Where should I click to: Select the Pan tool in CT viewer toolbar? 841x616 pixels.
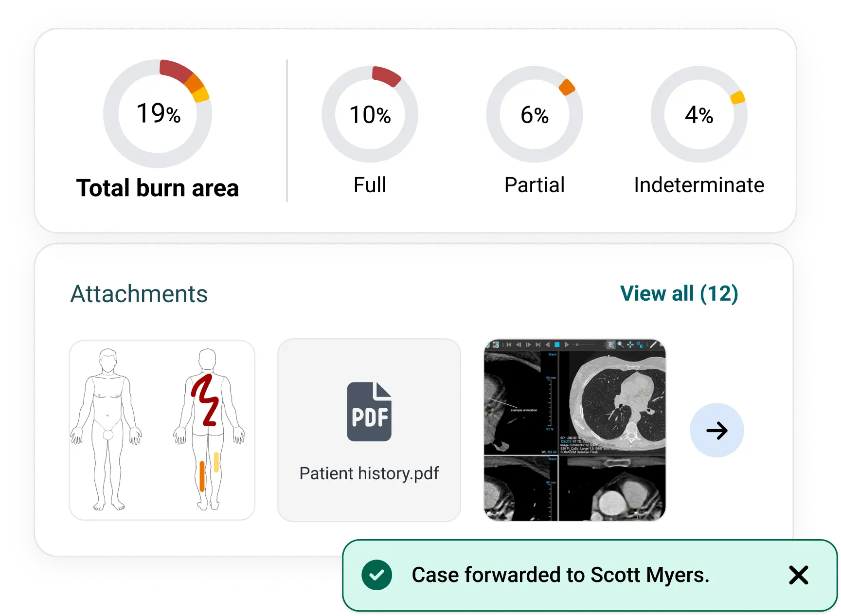(x=630, y=344)
